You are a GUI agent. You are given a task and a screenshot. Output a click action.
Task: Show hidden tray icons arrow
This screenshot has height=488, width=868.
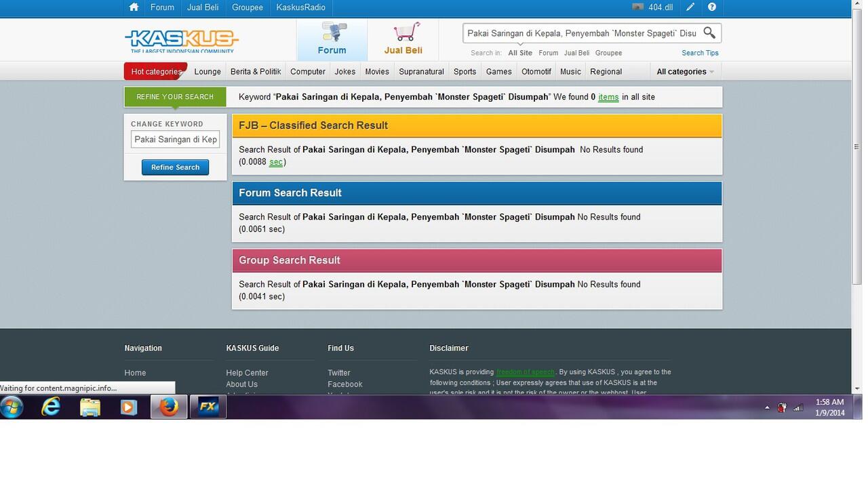(767, 408)
